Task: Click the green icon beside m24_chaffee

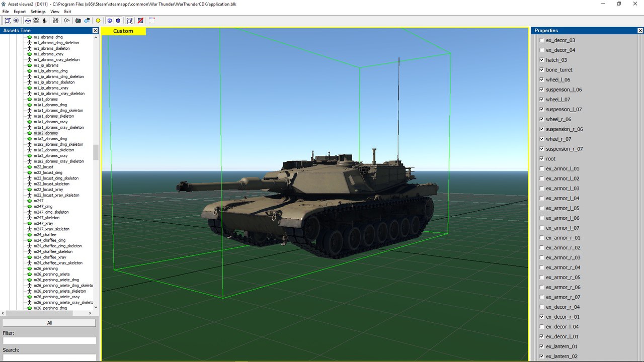Action: pos(29,235)
